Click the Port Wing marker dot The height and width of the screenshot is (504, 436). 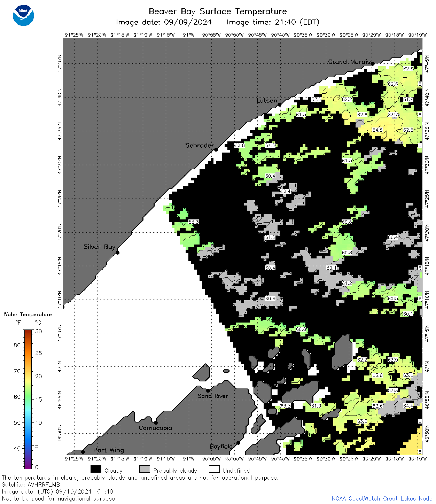[83, 452]
